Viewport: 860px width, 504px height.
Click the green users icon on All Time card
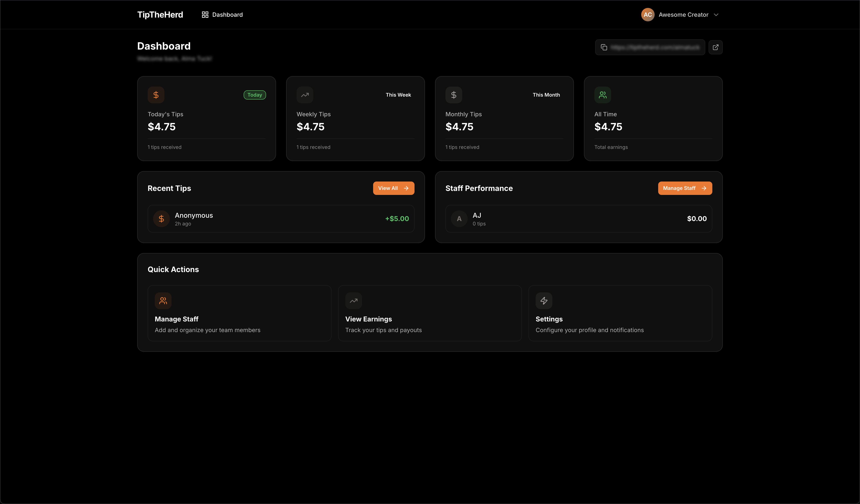(x=603, y=95)
